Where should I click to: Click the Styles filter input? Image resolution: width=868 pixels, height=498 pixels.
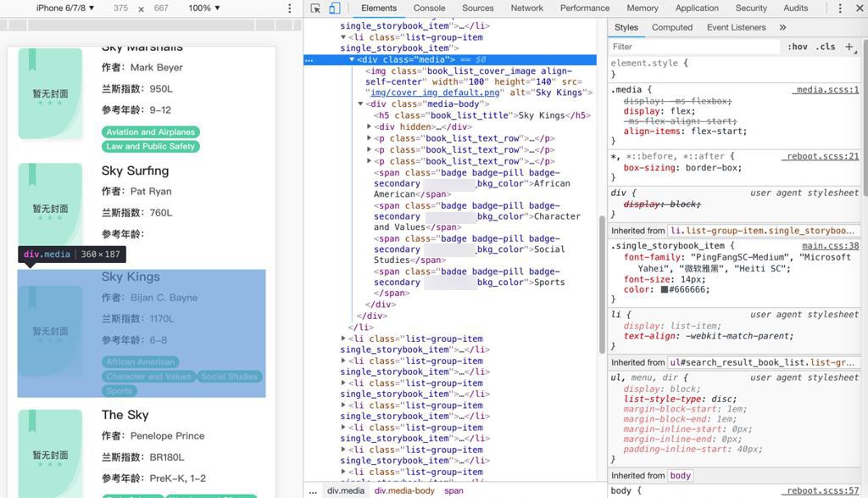695,48
